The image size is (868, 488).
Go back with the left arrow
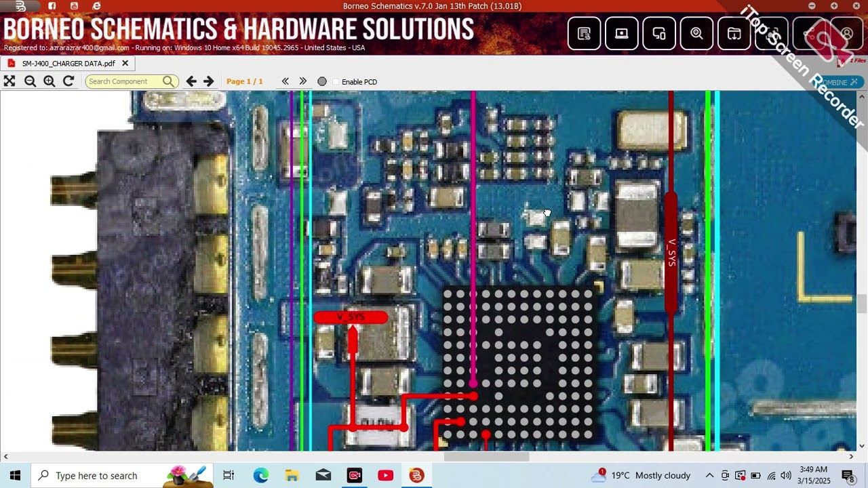[191, 81]
